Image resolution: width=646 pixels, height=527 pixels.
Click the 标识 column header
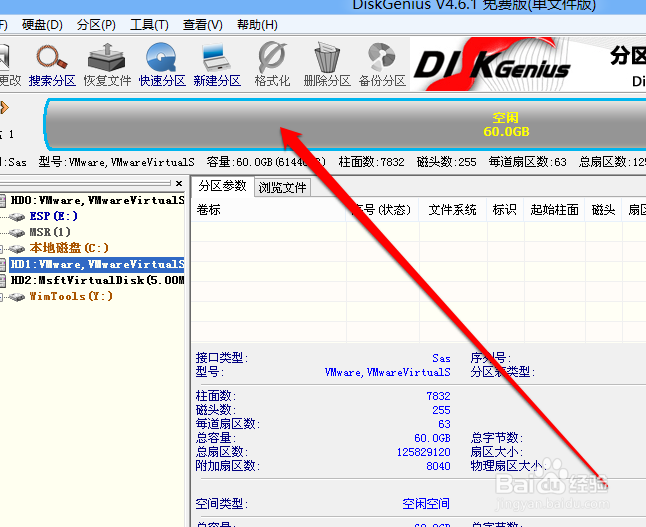(x=504, y=210)
